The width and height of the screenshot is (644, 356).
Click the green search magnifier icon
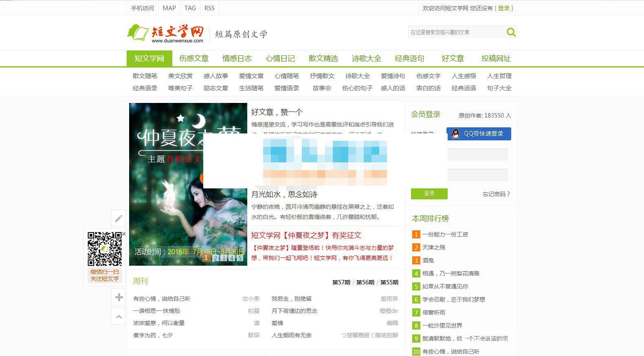point(511,32)
